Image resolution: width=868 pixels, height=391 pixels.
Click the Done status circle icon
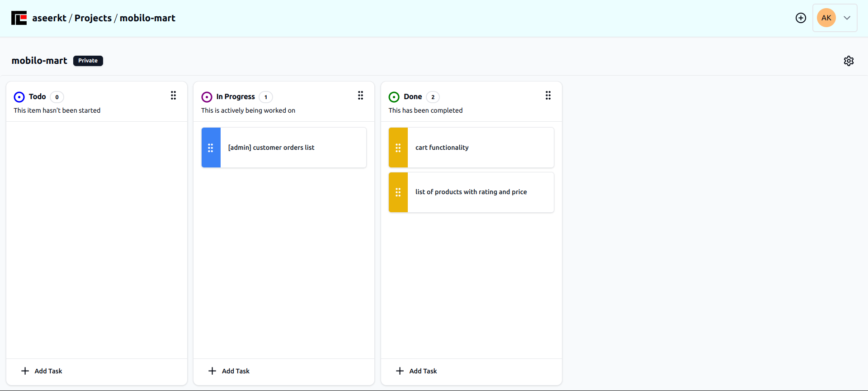coord(394,97)
